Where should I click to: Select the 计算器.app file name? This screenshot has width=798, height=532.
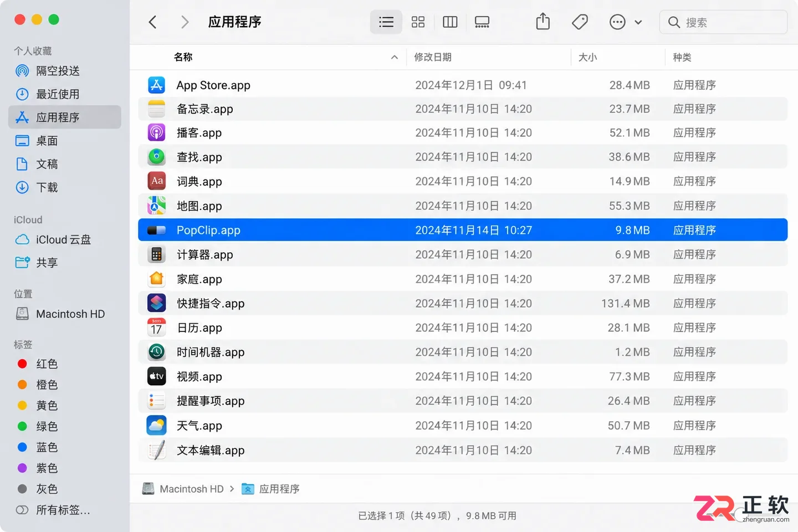pyautogui.click(x=204, y=255)
